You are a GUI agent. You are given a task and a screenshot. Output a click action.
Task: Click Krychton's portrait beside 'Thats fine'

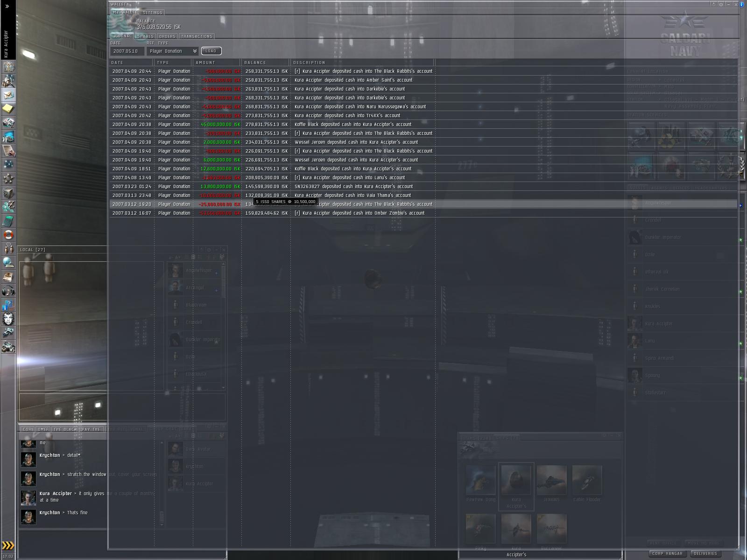[x=28, y=517]
